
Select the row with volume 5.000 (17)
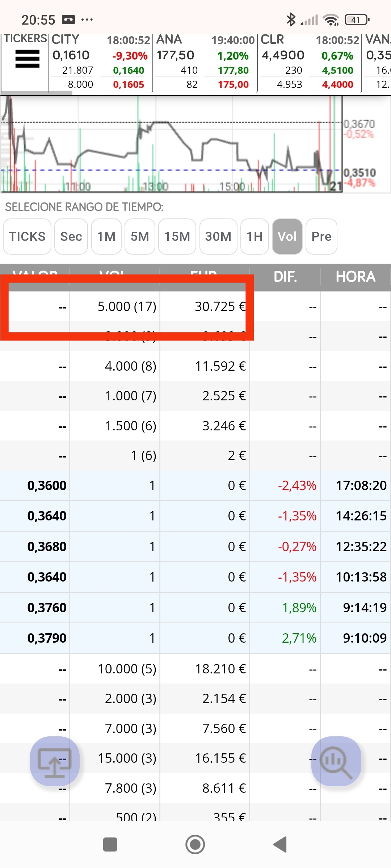coord(195,307)
